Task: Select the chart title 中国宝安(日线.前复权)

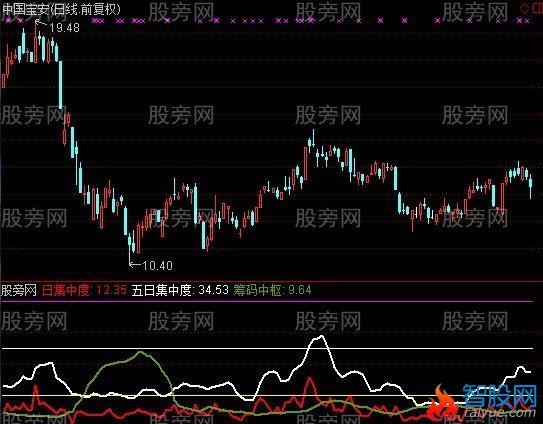Action: 61,9
